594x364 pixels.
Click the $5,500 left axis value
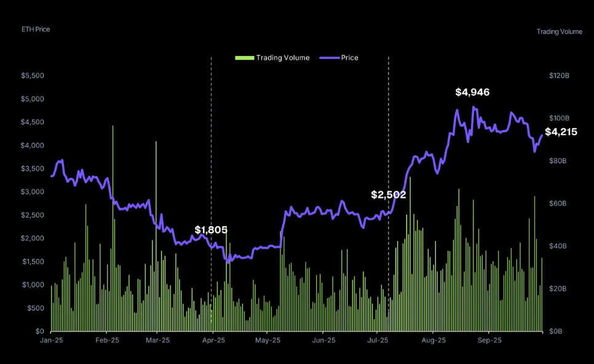pos(32,76)
